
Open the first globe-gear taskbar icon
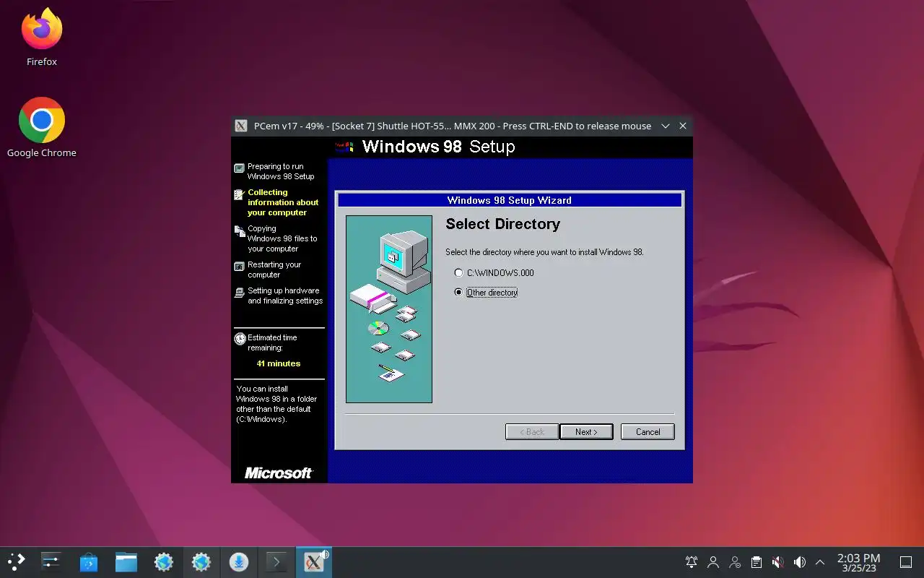[x=164, y=562]
